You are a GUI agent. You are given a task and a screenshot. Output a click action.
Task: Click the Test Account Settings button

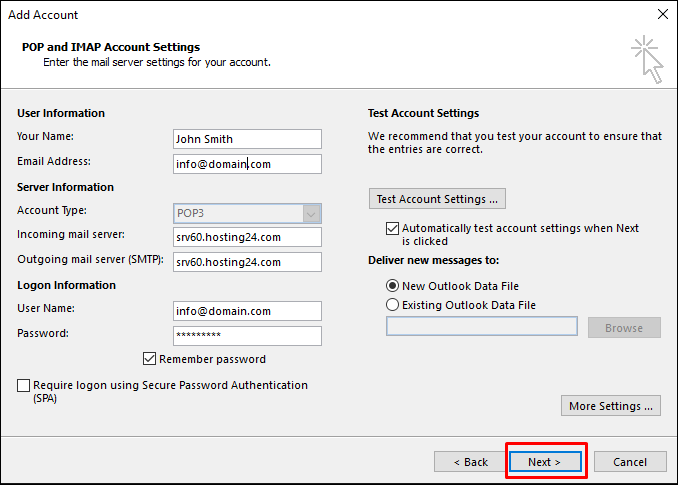pyautogui.click(x=437, y=199)
